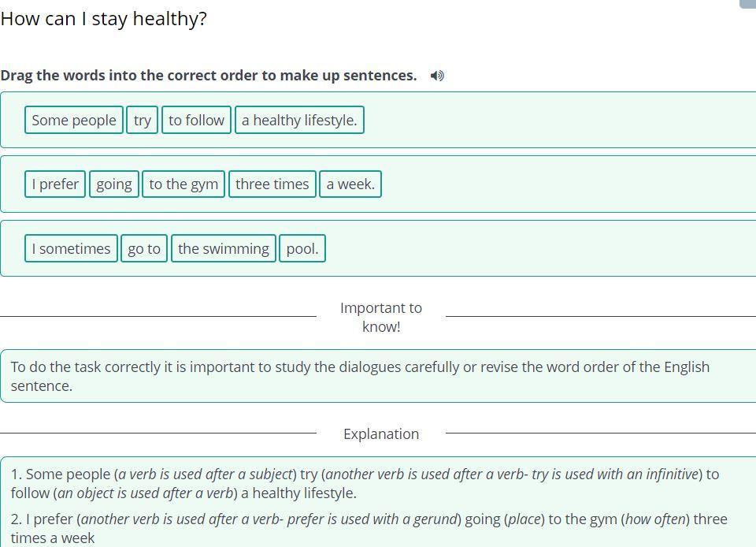Click the 'Some people' word tile
The image size is (756, 547).
(x=74, y=121)
